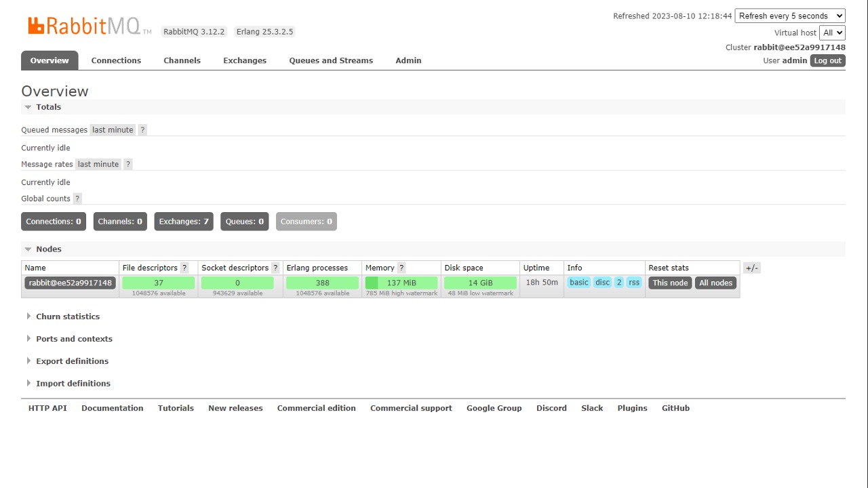Toggle columns with the +/- button

pos(751,268)
